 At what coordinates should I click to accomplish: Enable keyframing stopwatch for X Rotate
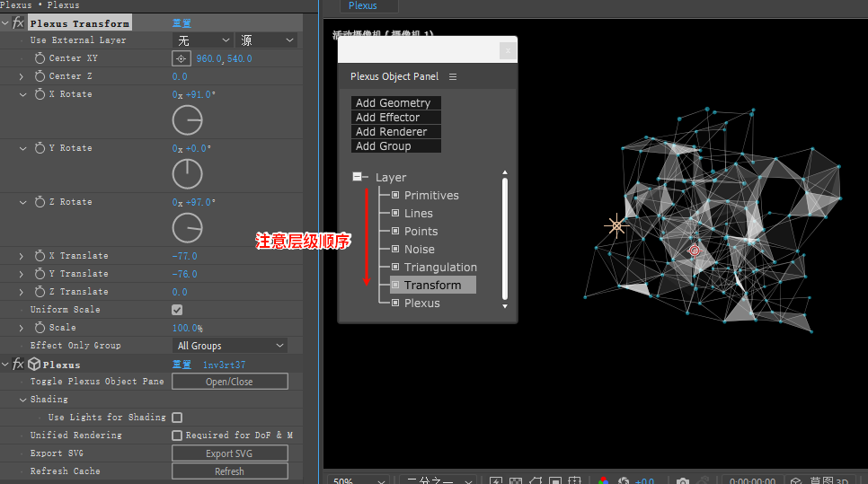tap(40, 94)
